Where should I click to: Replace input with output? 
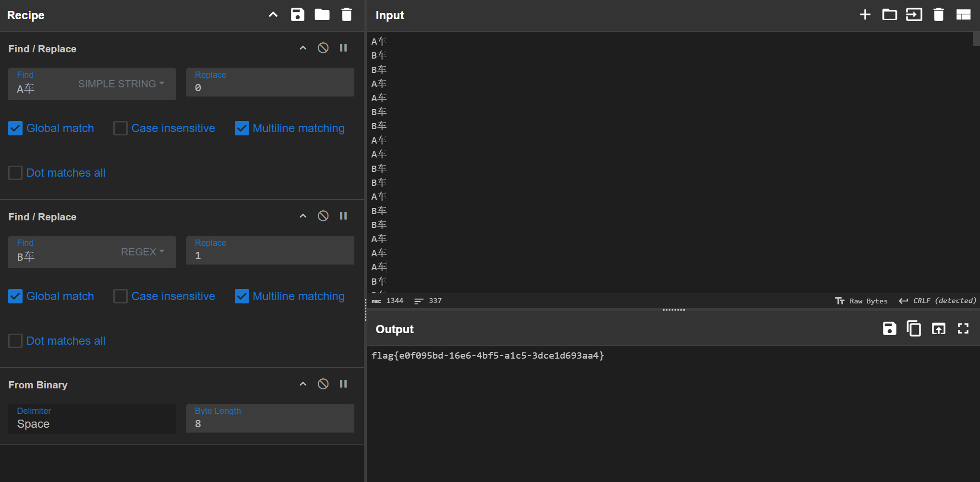coord(939,328)
